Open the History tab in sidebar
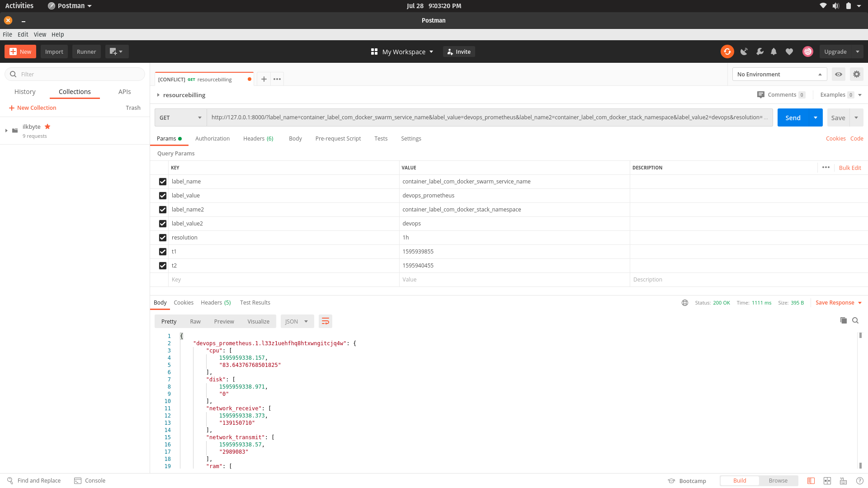 coord(25,92)
